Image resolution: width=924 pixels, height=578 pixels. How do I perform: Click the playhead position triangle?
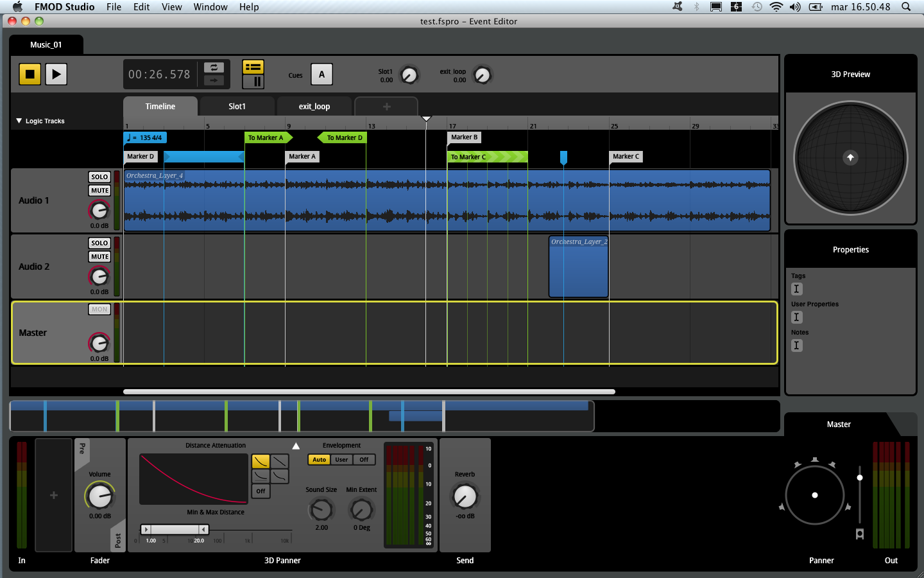coord(426,119)
